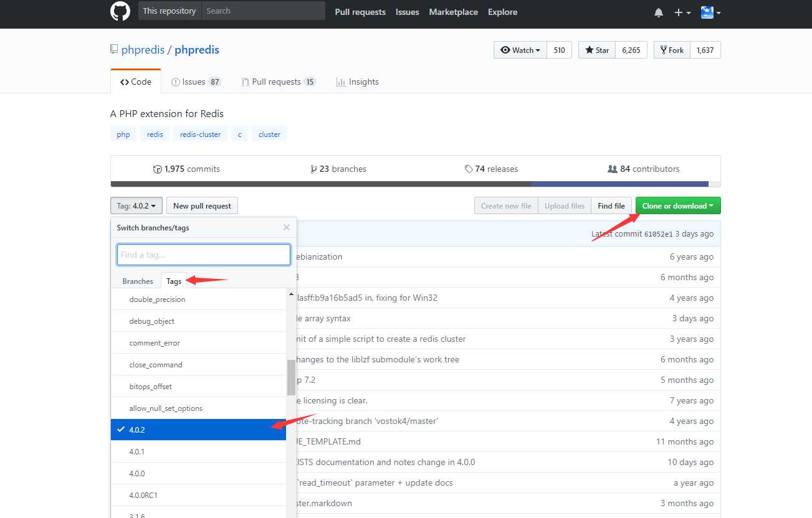The image size is (812, 518).
Task: Star the phpredis repository
Action: [597, 50]
